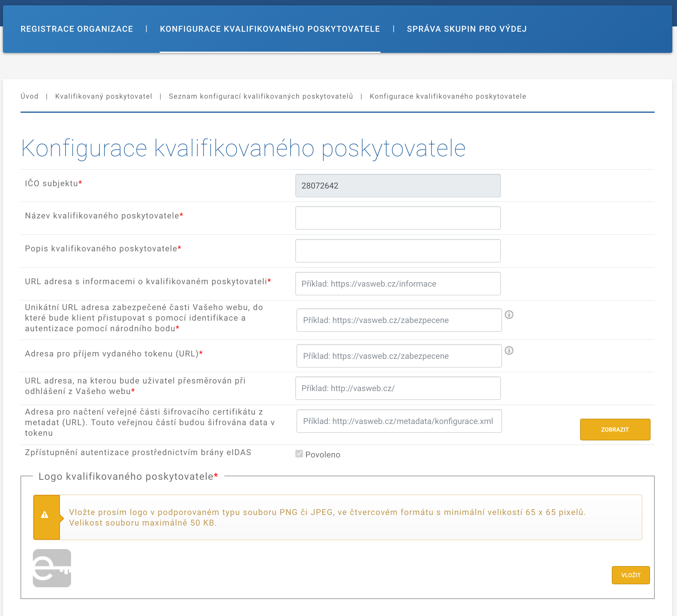The image size is (677, 616).
Task: Click the Logo kvalifikovaného poskytovatele legend
Action: click(x=128, y=477)
